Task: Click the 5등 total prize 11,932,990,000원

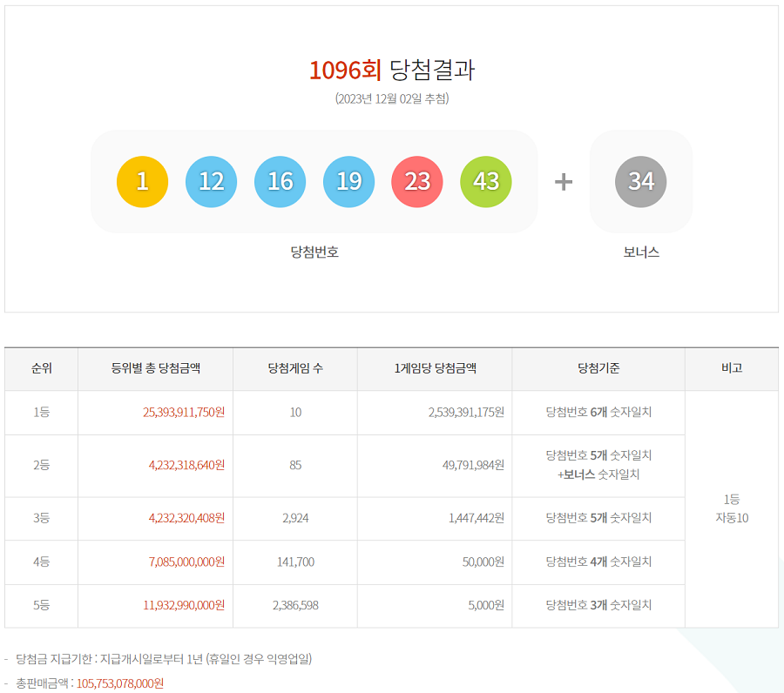Action: tap(184, 605)
